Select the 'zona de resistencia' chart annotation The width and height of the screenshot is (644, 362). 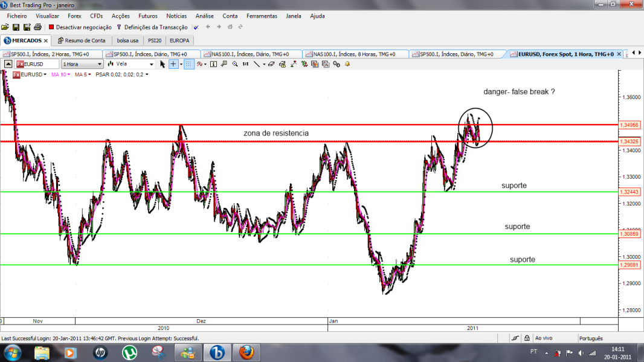276,133
